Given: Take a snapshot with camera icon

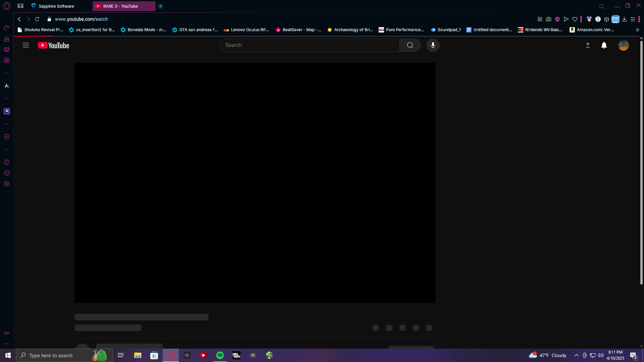Looking at the screenshot, I should (x=548, y=19).
